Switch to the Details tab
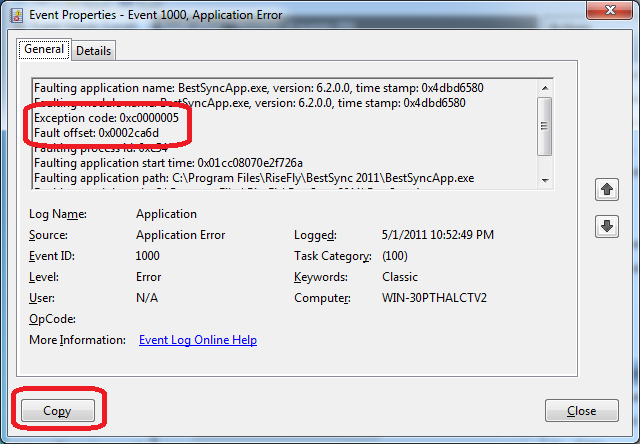The width and height of the screenshot is (640, 444). coord(93,51)
